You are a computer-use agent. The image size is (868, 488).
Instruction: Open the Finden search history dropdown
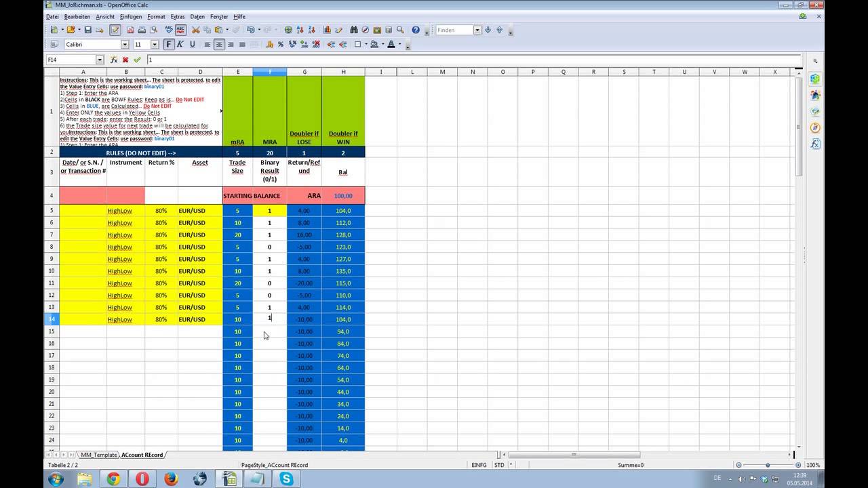pyautogui.click(x=477, y=30)
